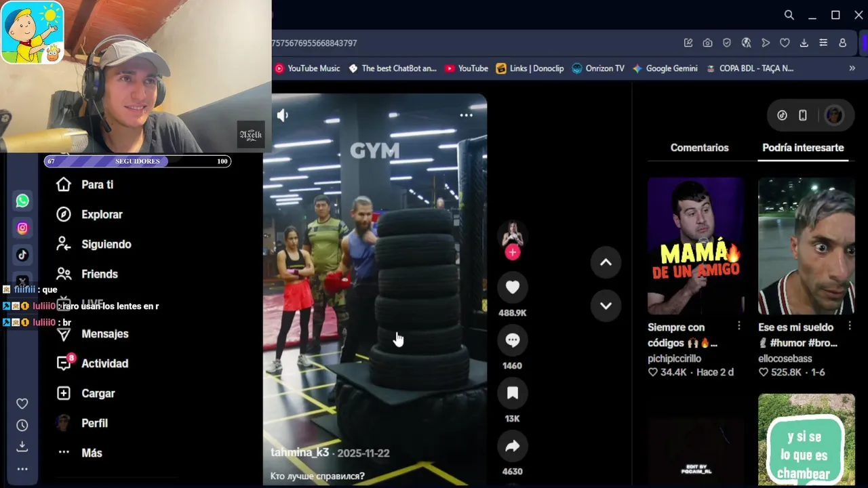
Task: Add page to bookmarks with heart icon
Action: [785, 43]
